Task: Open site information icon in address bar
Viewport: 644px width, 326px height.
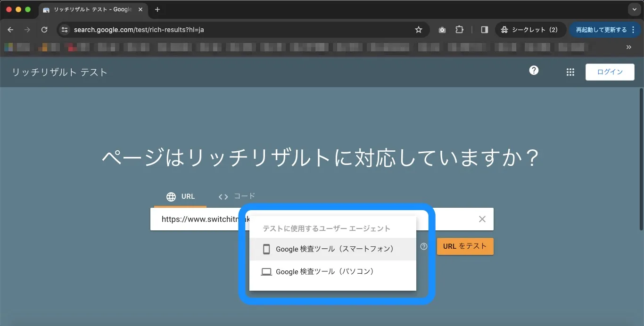Action: (x=65, y=30)
